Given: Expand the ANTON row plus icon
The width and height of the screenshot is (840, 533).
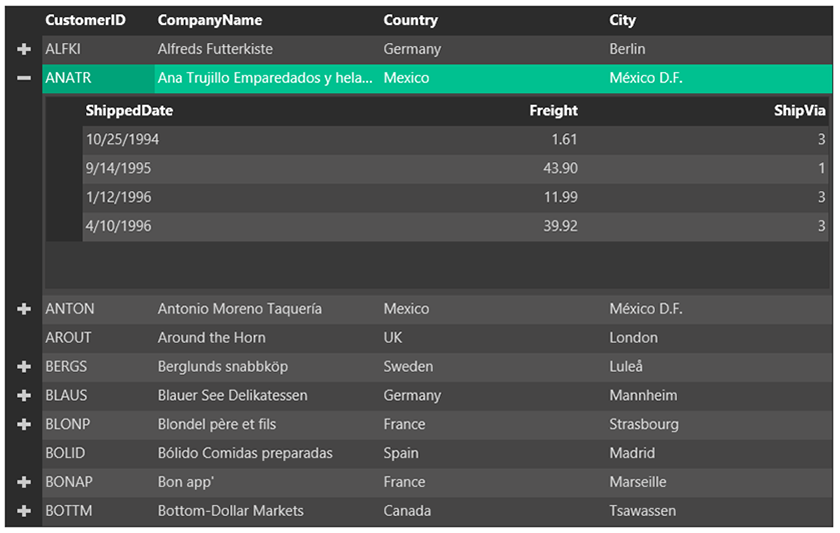Looking at the screenshot, I should tap(24, 309).
